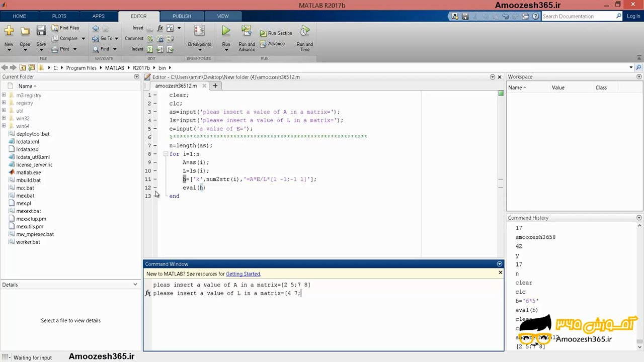
Task: Click Log In
Action: (x=633, y=16)
